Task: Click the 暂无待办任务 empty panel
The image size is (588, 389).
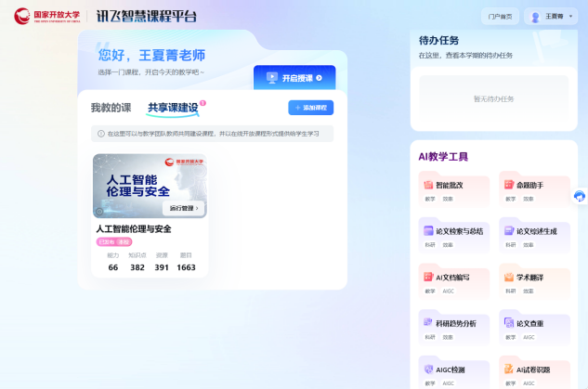Action: click(x=494, y=99)
